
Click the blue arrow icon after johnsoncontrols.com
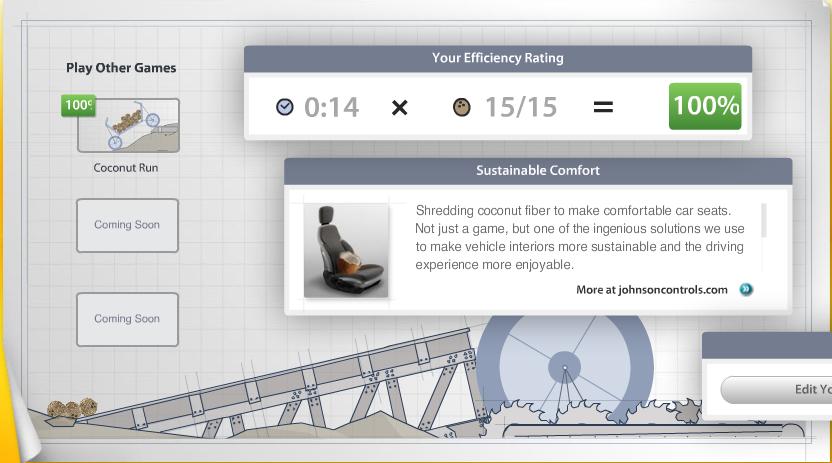click(x=746, y=290)
